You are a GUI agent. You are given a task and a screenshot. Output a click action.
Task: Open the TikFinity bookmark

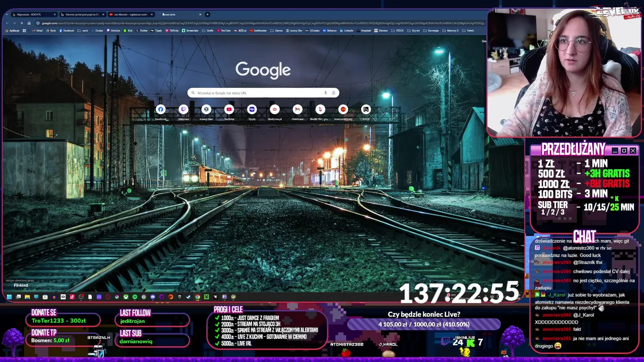tap(172, 31)
